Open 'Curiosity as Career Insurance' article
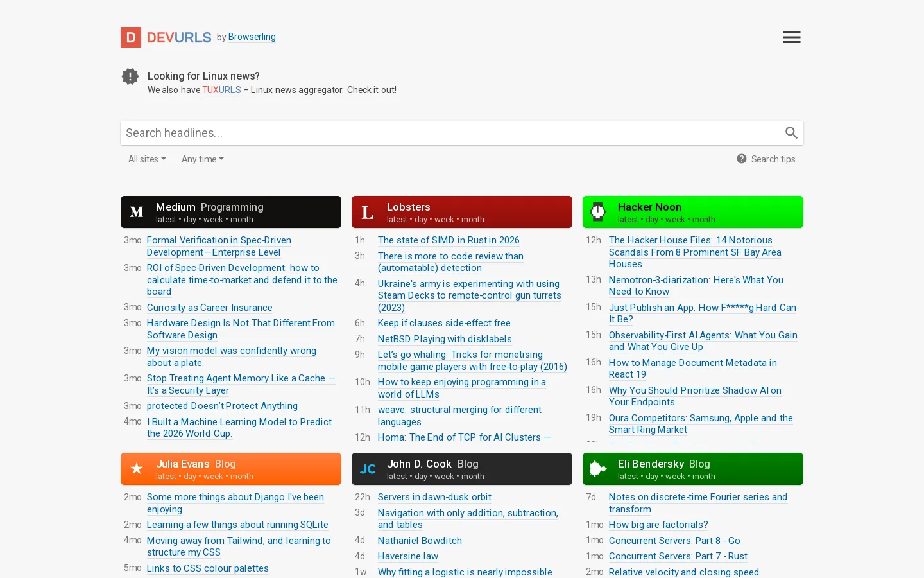Viewport: 924px width, 578px height. (210, 308)
